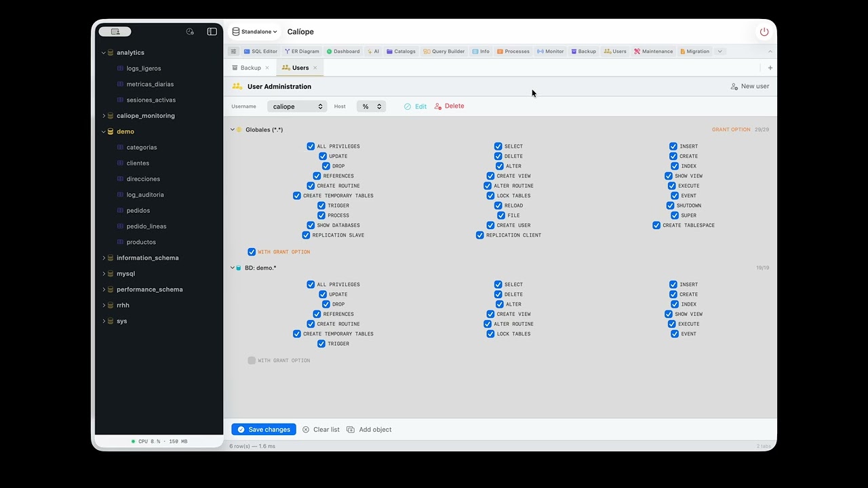This screenshot has height=488, width=868.
Task: Open the ER Diagram tool
Action: point(302,52)
